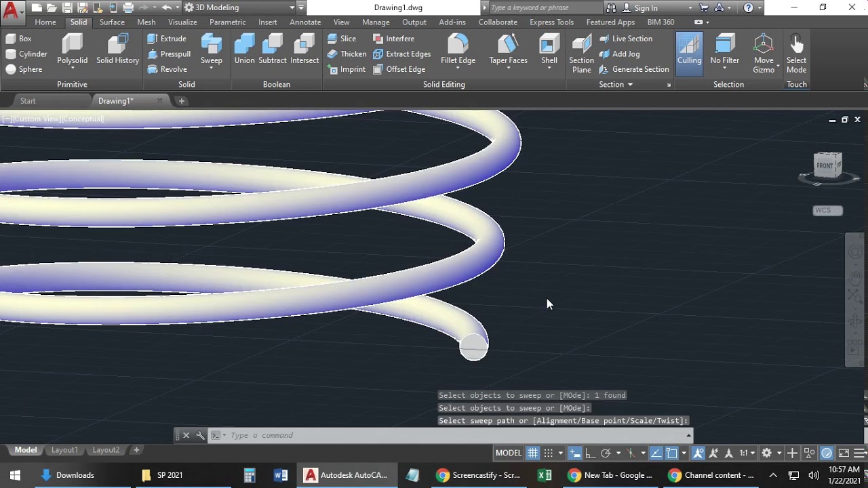The height and width of the screenshot is (488, 868).
Task: Click the keyword search box
Action: coord(544,7)
